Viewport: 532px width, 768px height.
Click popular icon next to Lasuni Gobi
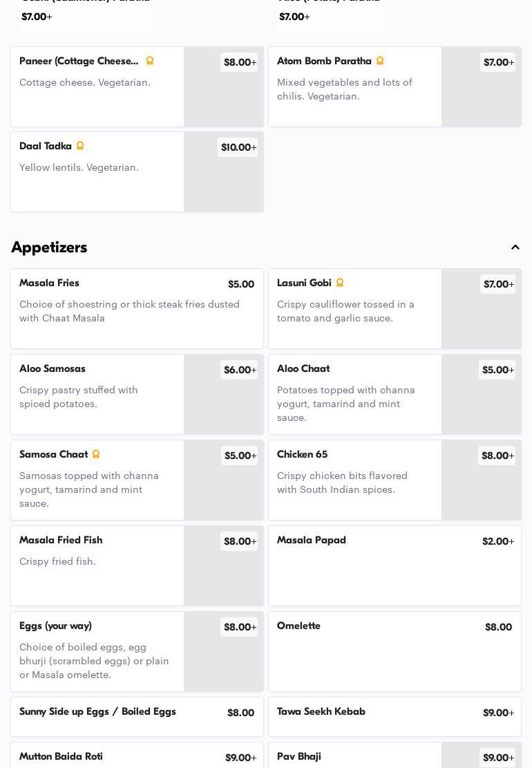click(340, 283)
